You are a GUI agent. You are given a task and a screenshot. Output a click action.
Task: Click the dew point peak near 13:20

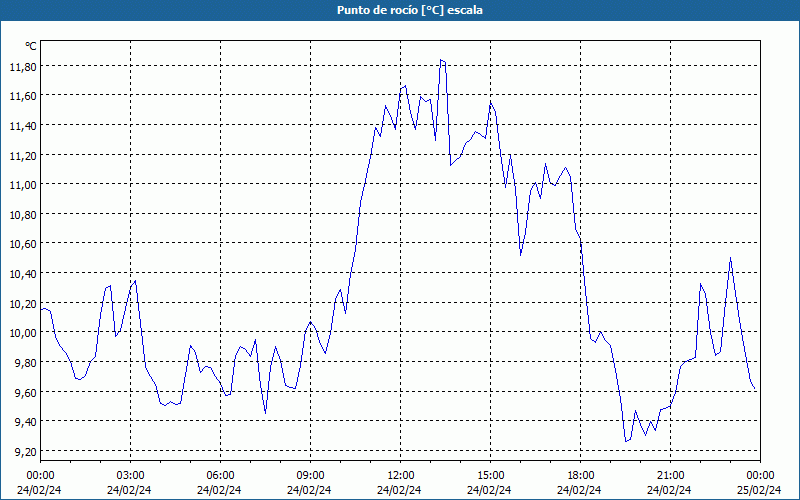pos(442,60)
